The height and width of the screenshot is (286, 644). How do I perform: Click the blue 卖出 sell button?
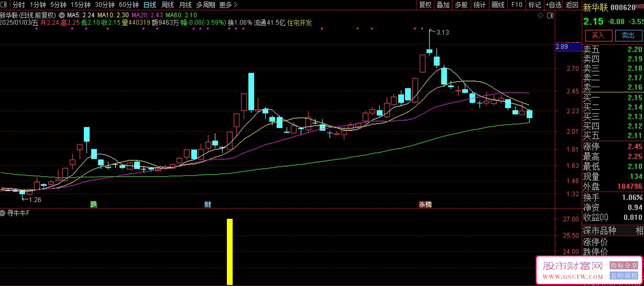point(627,35)
